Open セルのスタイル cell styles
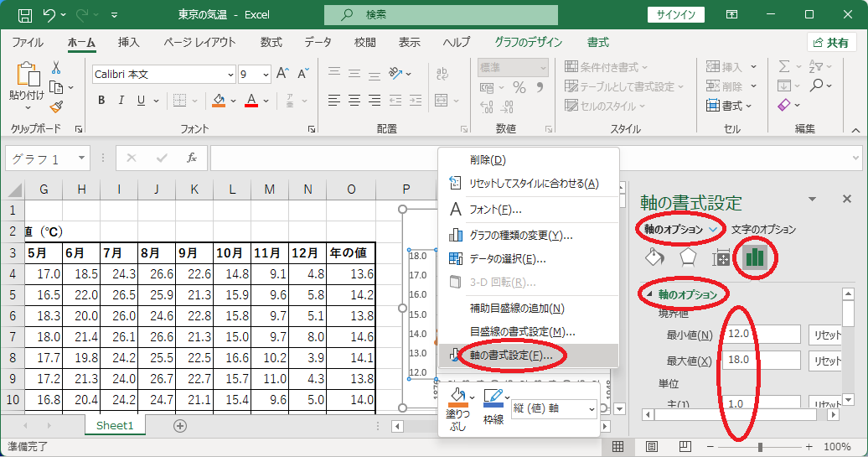The height and width of the screenshot is (457, 868). click(x=605, y=106)
